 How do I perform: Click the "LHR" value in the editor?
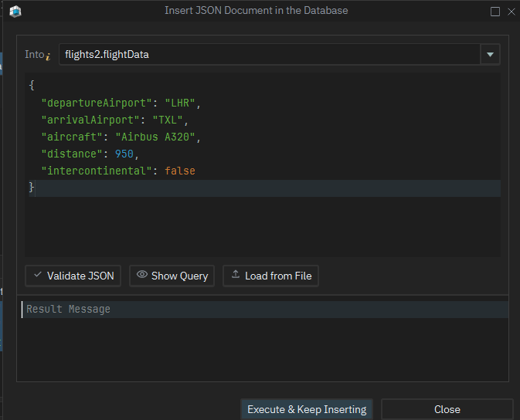tap(180, 103)
